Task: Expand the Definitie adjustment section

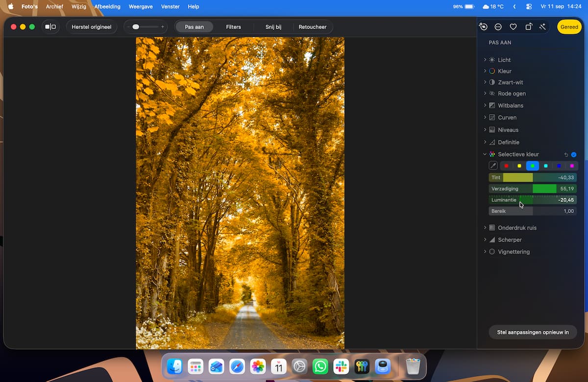Action: point(485,142)
